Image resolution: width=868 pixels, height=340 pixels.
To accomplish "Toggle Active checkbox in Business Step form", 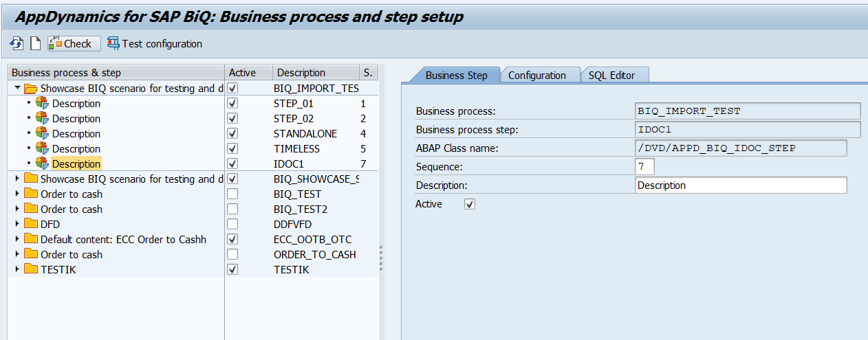I will tap(470, 205).
